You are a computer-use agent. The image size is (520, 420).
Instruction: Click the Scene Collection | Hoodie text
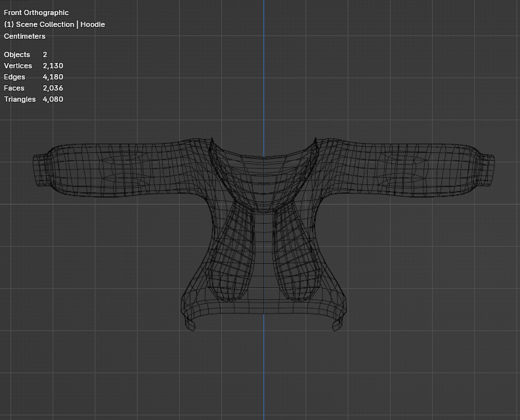pos(54,24)
